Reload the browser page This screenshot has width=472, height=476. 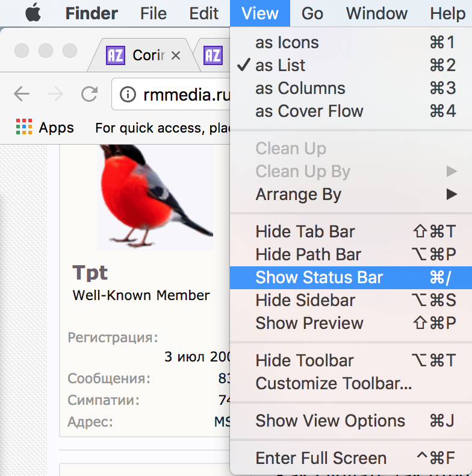tap(90, 94)
